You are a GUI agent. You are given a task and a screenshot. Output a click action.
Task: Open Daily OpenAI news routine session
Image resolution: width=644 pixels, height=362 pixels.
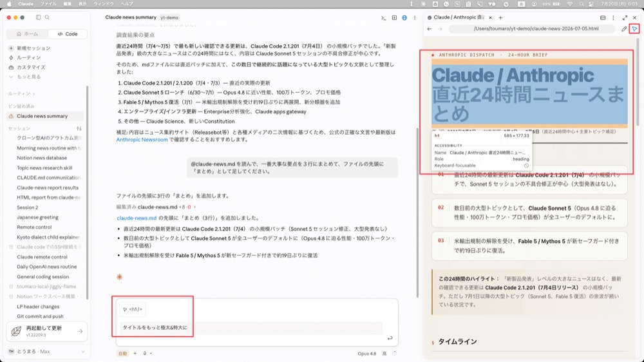coord(47,267)
